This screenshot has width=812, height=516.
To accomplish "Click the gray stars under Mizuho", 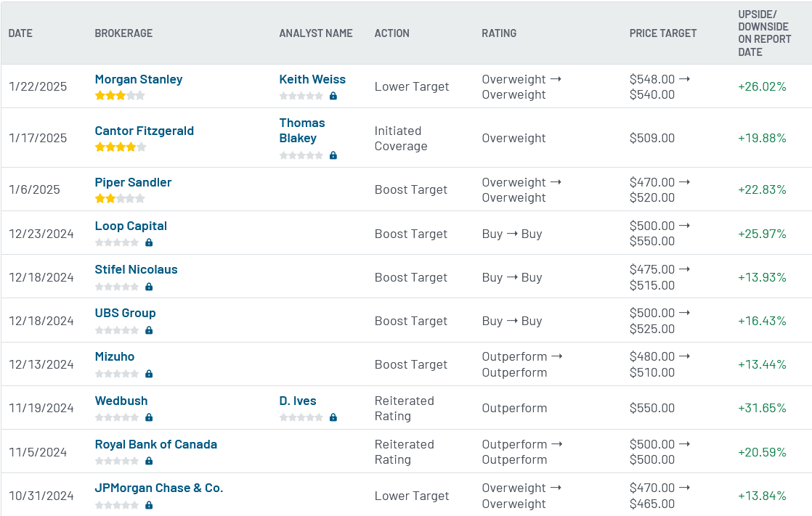I will click(117, 374).
